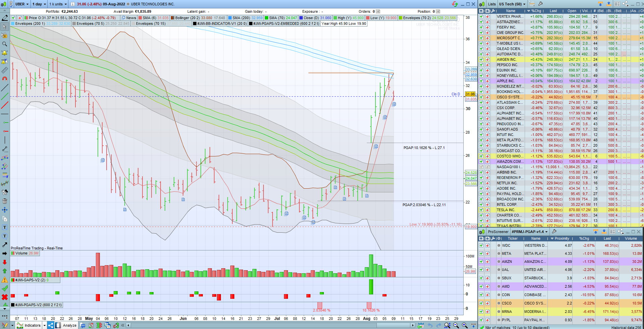Click the Analyze button

coord(67,325)
